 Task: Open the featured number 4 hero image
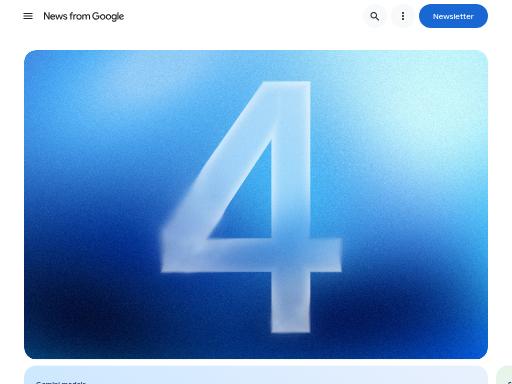coord(256,204)
